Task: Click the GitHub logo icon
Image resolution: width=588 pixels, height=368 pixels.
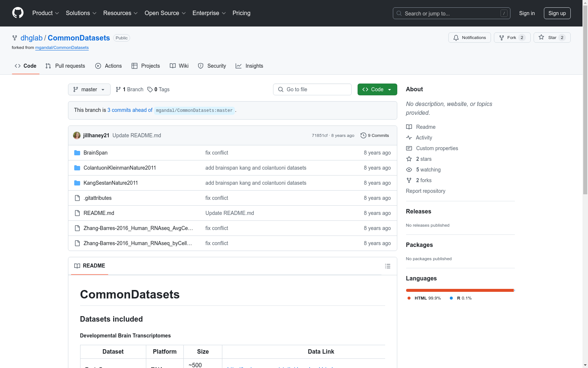Action: click(18, 13)
